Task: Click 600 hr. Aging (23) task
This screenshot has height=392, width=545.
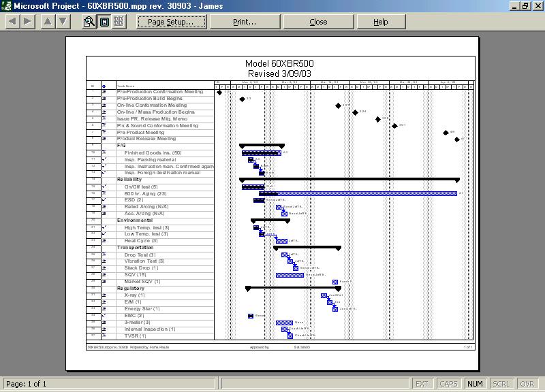Action: pos(145,194)
